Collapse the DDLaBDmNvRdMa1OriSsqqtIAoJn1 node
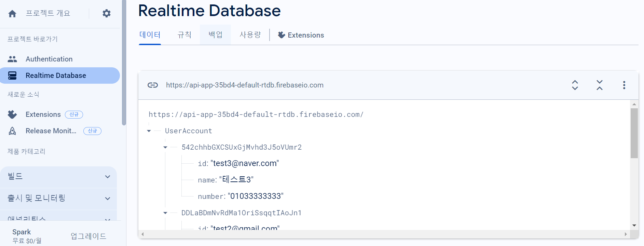 pyautogui.click(x=165, y=213)
